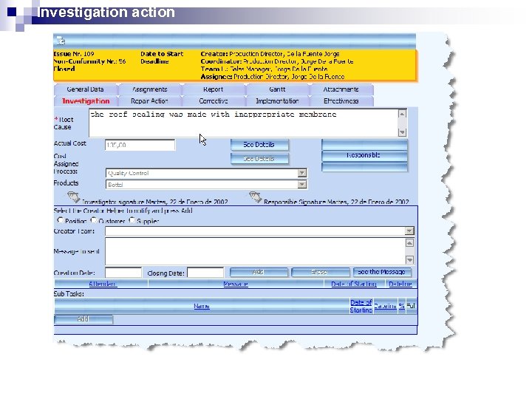Switch to the General Data tab
The height and width of the screenshot is (399, 532).
point(86,89)
